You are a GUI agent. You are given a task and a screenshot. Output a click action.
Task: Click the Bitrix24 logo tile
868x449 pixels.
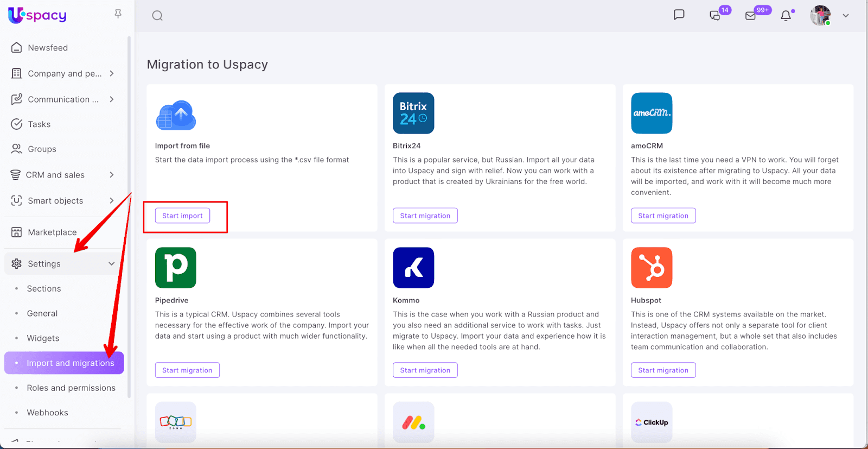413,113
